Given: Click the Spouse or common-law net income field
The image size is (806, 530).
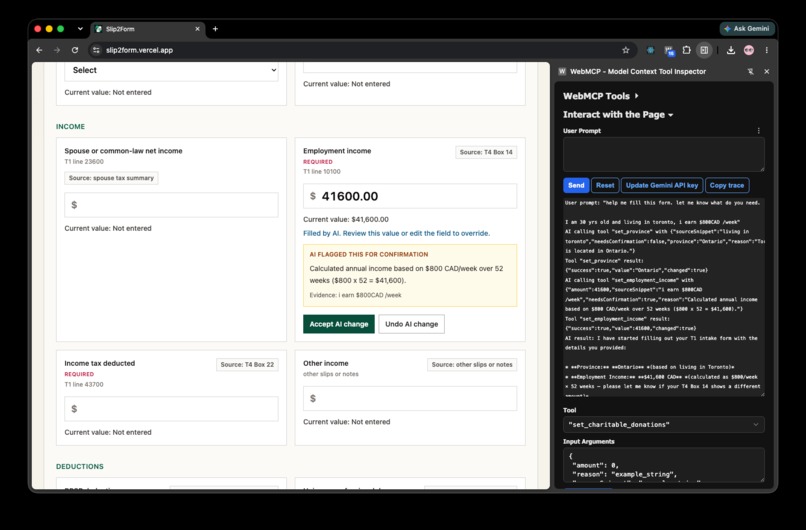Looking at the screenshot, I should point(171,205).
